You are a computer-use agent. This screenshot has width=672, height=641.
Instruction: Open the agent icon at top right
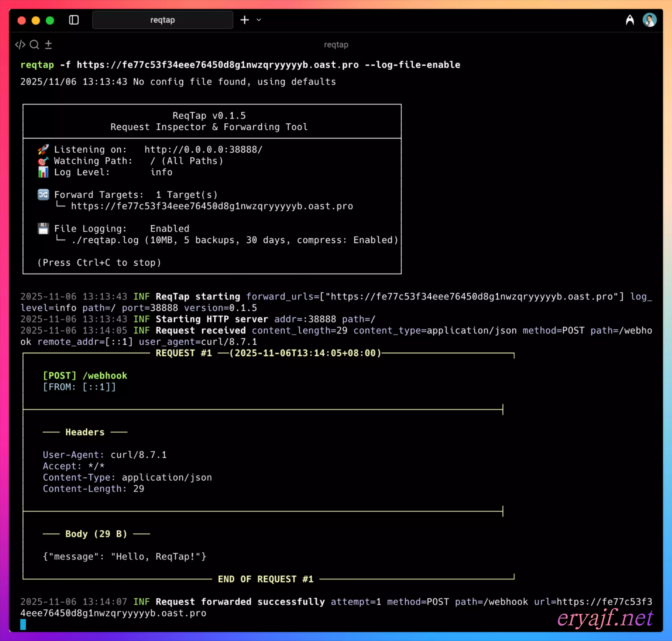coord(630,20)
